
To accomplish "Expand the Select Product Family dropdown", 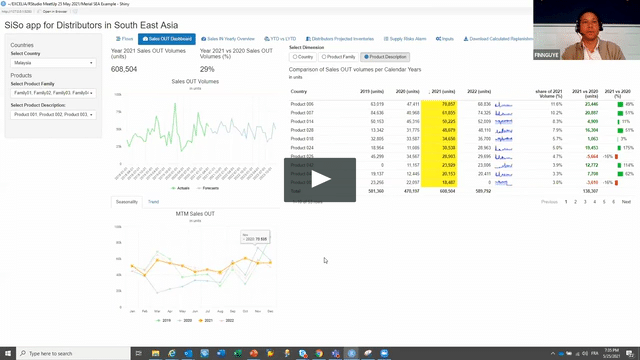I will pyautogui.click(x=53, y=93).
